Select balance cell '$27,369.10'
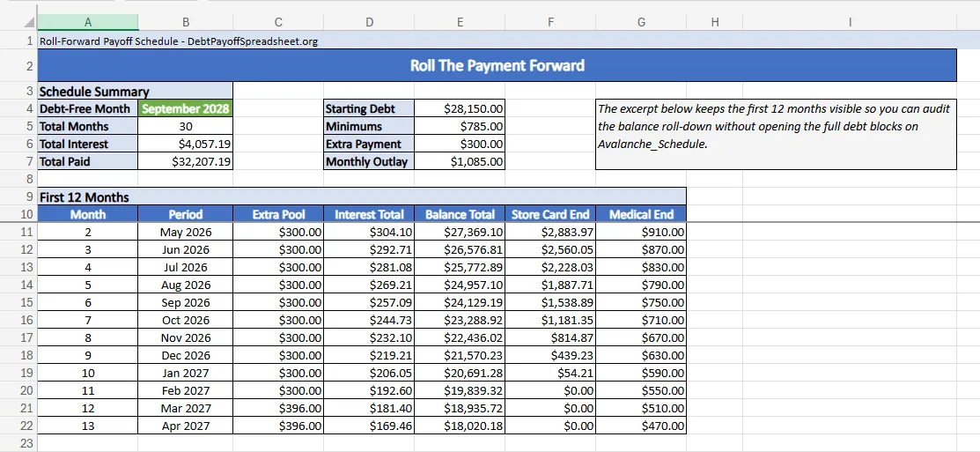Screen dimensions: 980x452 (x=460, y=232)
